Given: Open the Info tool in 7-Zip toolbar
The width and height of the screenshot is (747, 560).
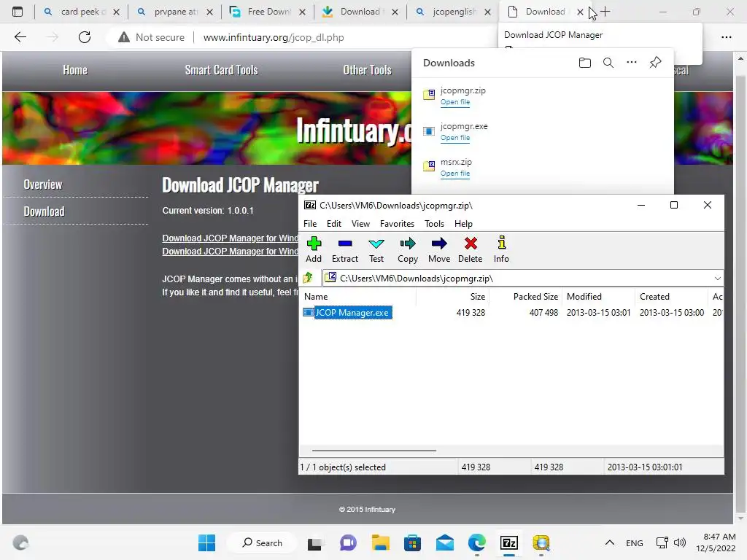Looking at the screenshot, I should click(501, 249).
